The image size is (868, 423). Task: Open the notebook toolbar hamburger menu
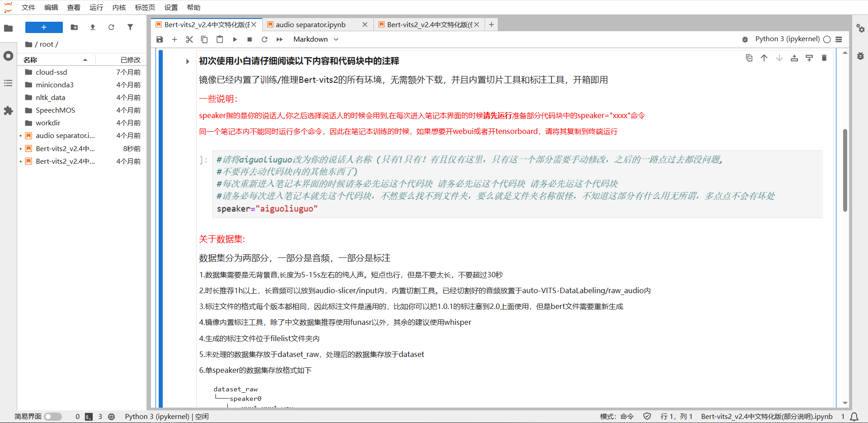[839, 39]
